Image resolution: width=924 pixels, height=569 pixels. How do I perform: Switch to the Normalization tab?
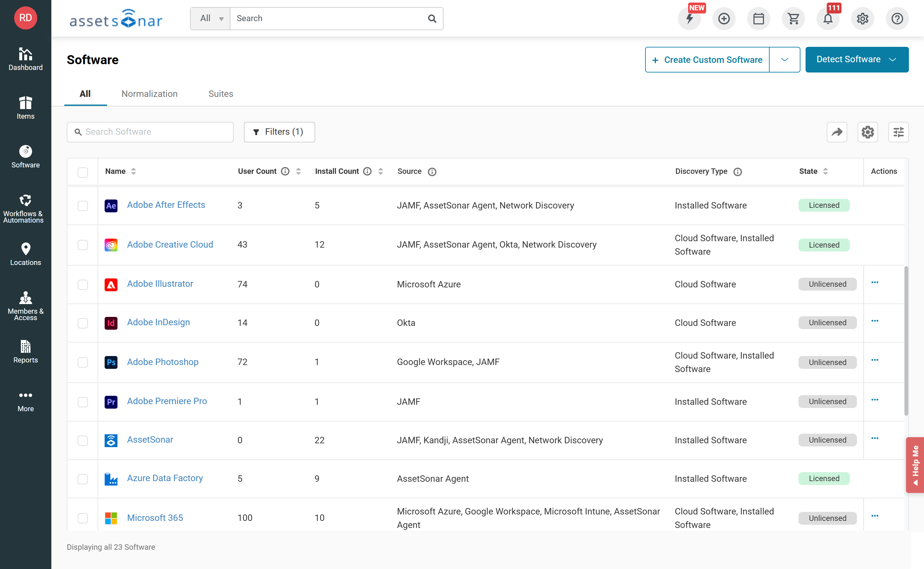tap(150, 94)
